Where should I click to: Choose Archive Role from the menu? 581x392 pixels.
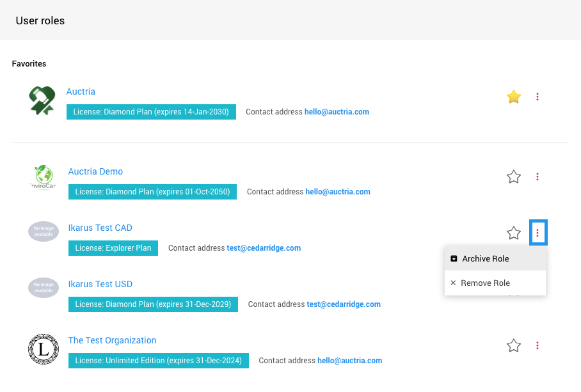point(485,259)
